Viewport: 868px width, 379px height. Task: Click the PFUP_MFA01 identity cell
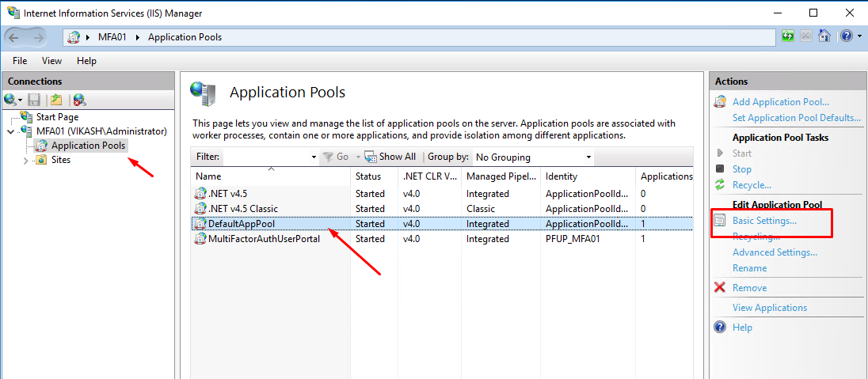[573, 239]
